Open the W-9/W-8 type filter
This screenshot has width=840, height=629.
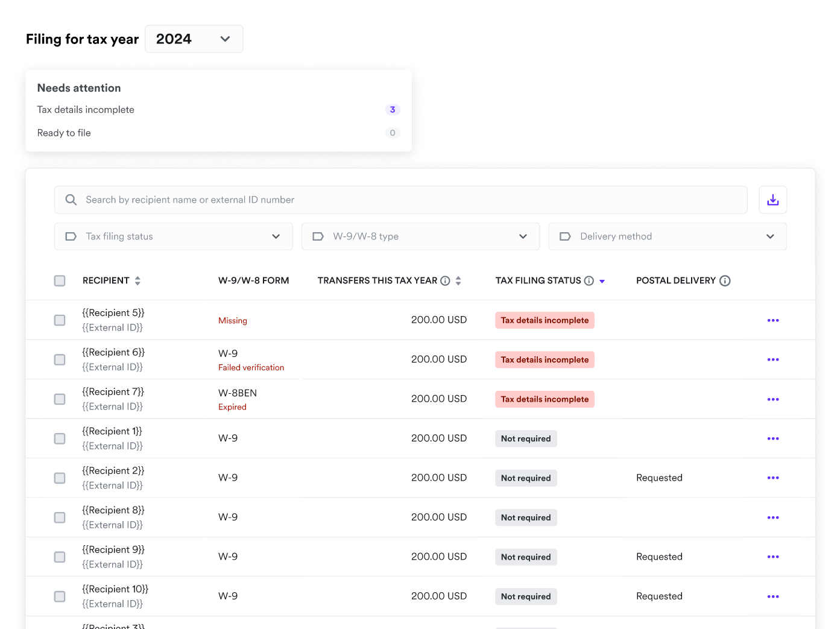point(420,236)
